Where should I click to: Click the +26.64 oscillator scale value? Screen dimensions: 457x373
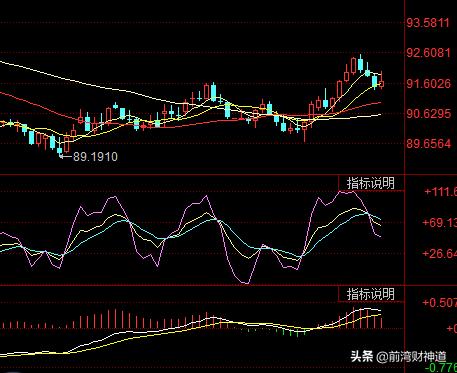pos(439,254)
